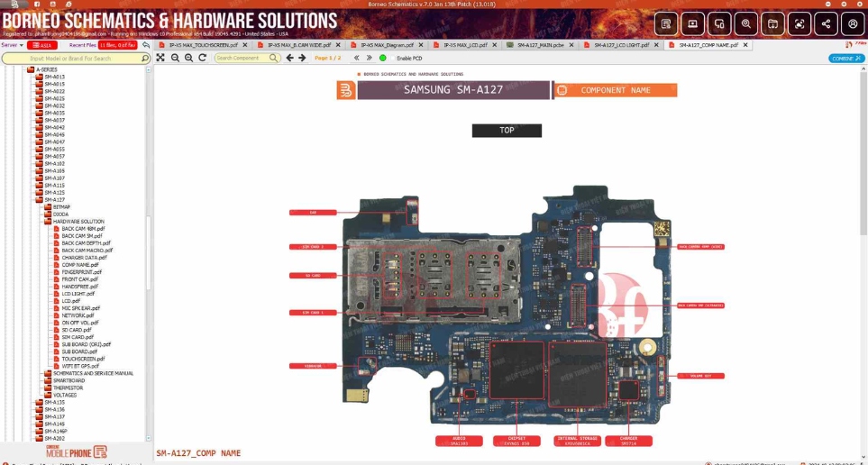Click the fit-to-screen expand arrows icon
This screenshot has height=465, width=868.
[160, 58]
